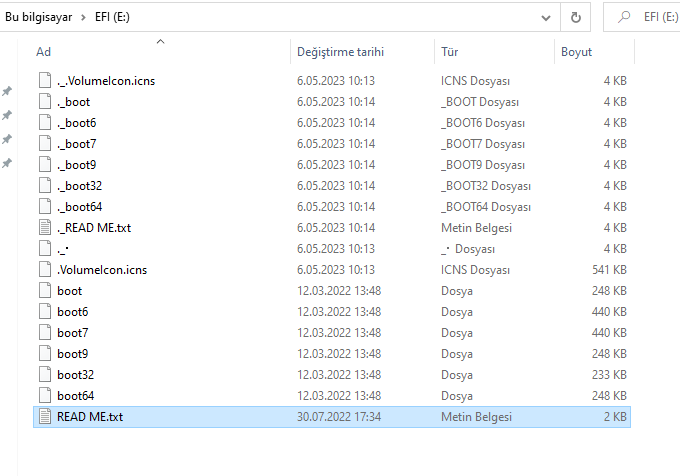Select file name '._boot9'
This screenshot has height=476, width=680.
tap(76, 165)
